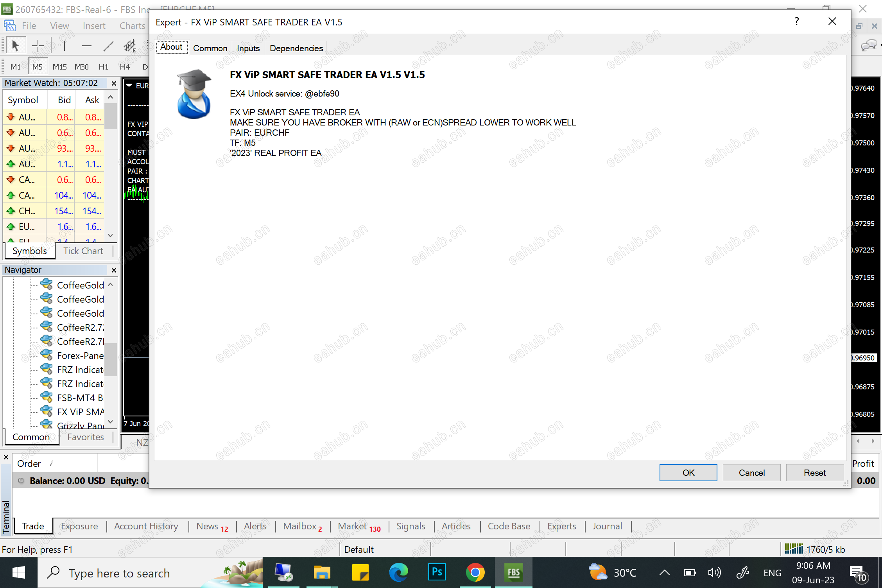882x588 pixels.
Task: Open Google Chrome from the taskbar
Action: pos(475,573)
